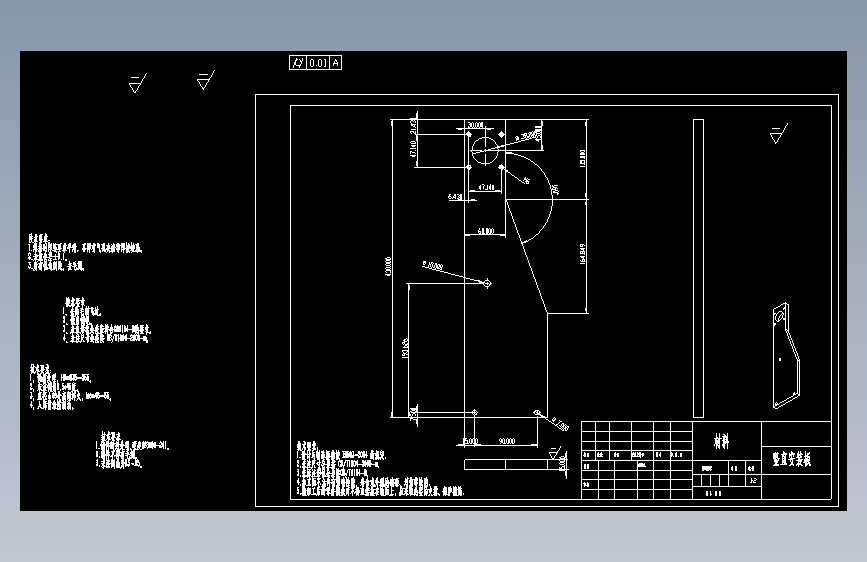Select the 164.849 vertical dimension
867x562 pixels.
click(x=583, y=254)
